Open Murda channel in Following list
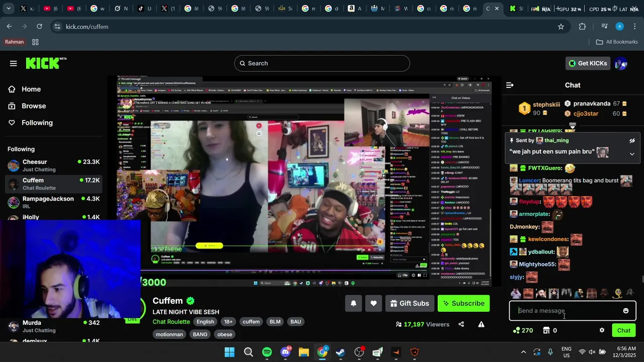Image resolution: width=644 pixels, height=362 pixels. click(x=53, y=326)
